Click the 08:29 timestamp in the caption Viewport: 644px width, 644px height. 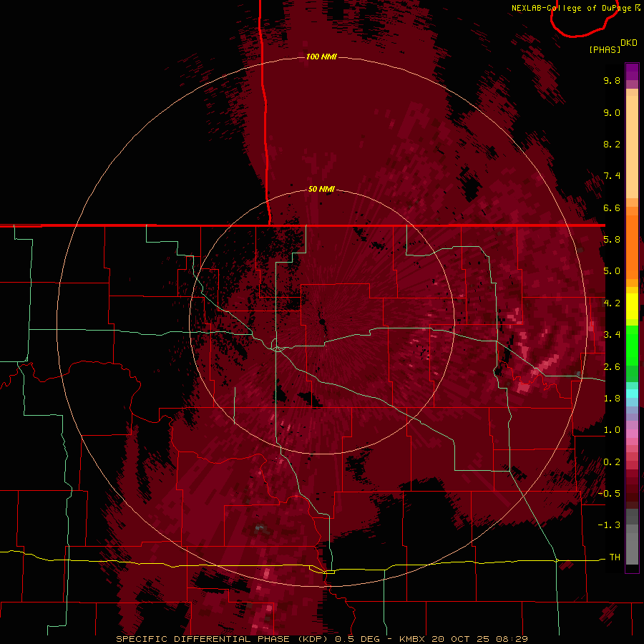[512, 639]
